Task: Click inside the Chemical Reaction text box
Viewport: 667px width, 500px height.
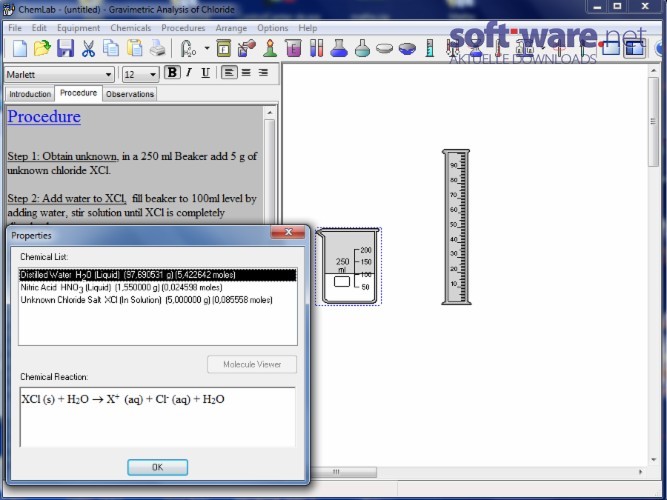Action: click(x=157, y=417)
